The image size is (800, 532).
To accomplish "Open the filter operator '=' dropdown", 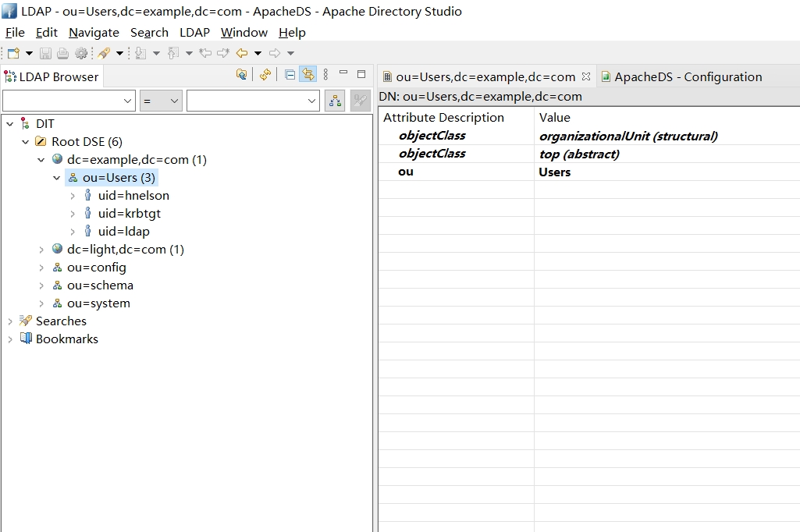I will [161, 101].
